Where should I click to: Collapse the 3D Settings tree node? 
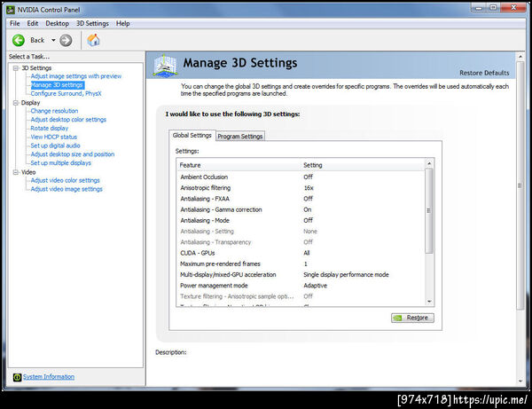click(x=16, y=68)
